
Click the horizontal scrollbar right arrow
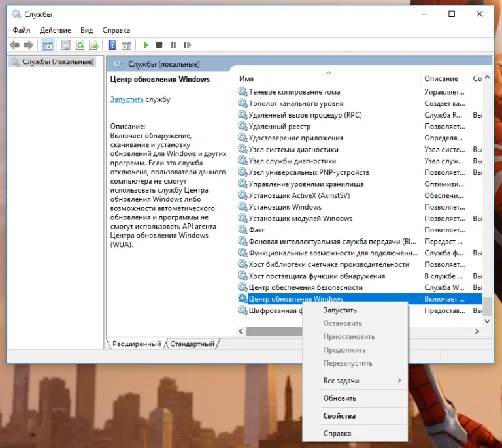(x=477, y=331)
